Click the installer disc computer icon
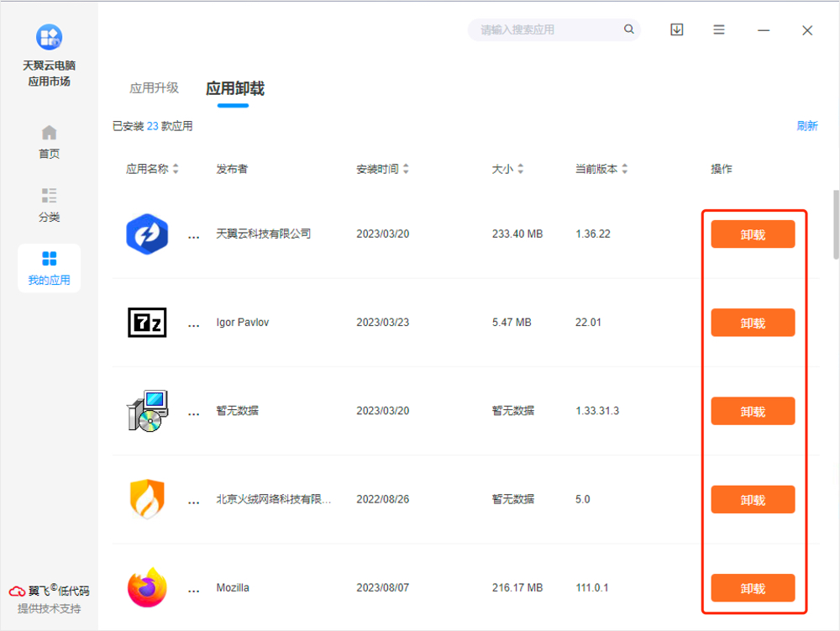The width and height of the screenshot is (840, 631). click(x=148, y=411)
